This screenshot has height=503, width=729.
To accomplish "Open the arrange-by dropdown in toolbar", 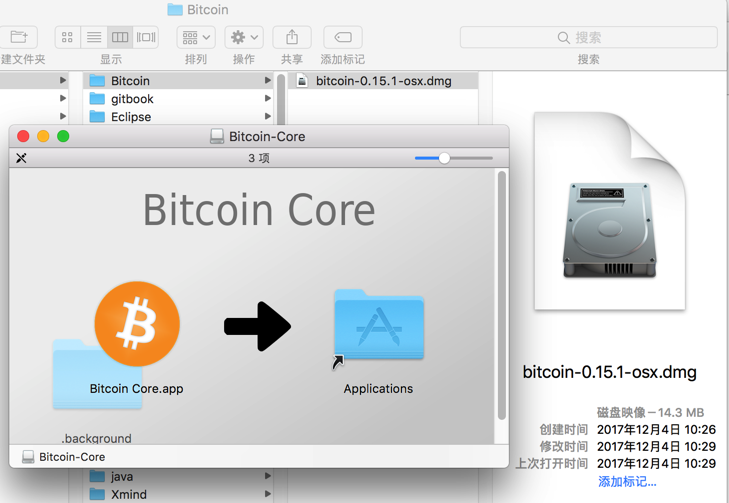I will [196, 37].
